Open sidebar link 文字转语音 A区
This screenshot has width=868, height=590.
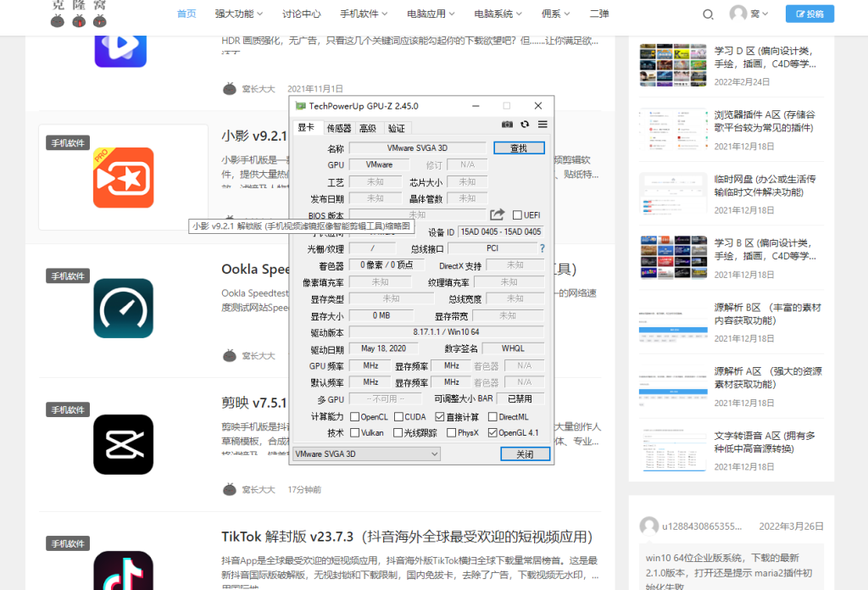[x=764, y=442]
